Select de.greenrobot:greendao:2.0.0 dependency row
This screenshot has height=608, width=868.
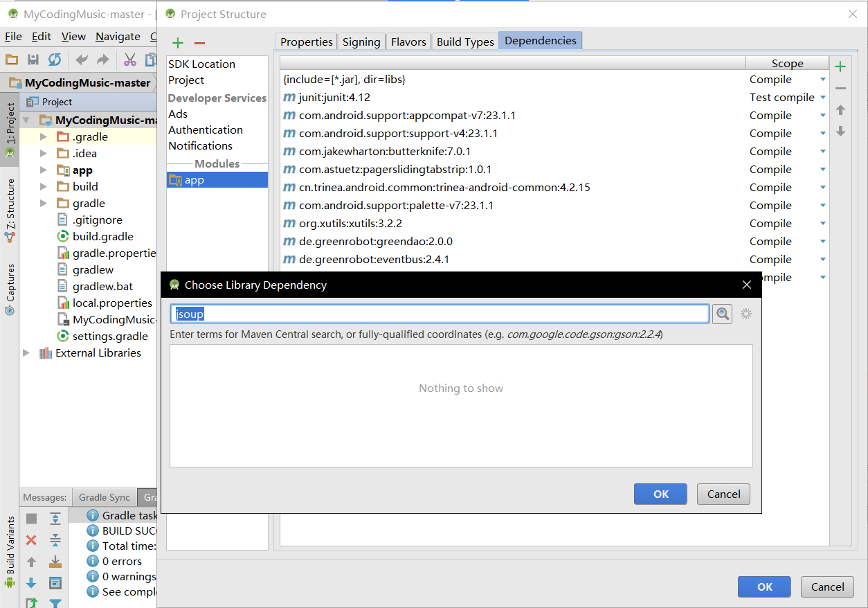(x=513, y=242)
